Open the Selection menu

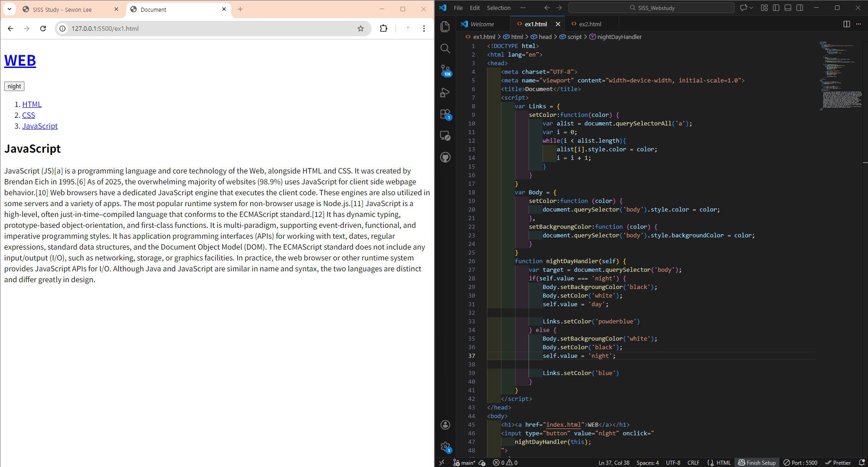pos(498,8)
